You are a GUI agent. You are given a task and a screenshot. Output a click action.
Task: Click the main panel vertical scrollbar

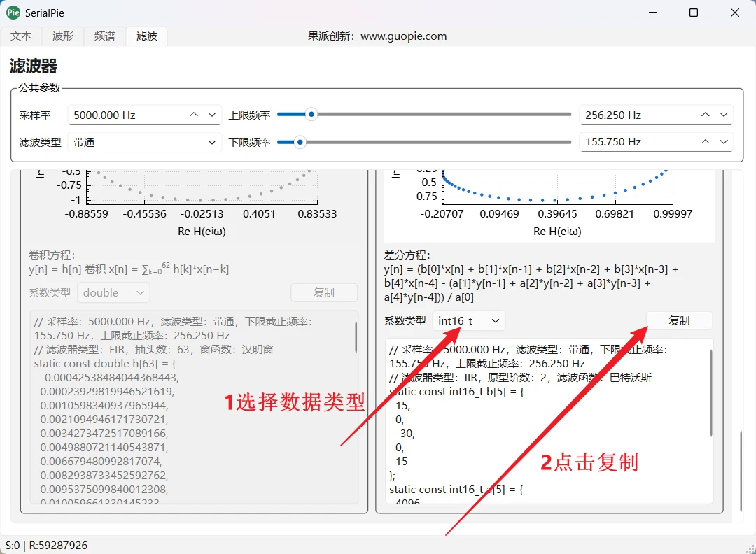[x=741, y=471]
